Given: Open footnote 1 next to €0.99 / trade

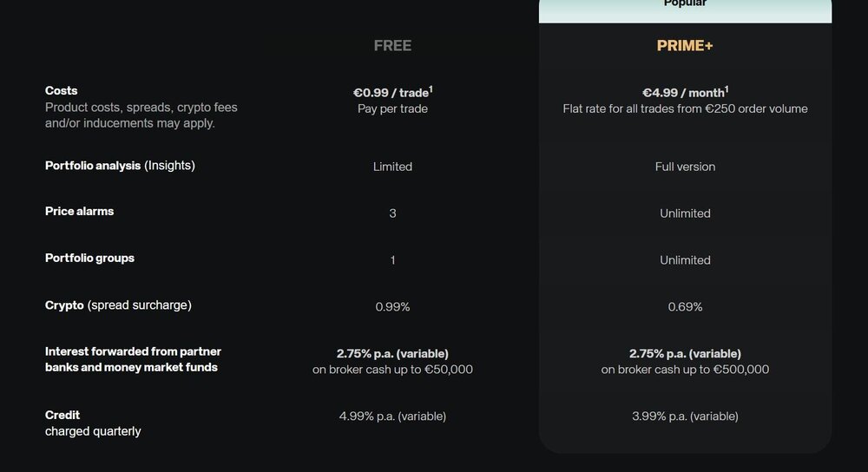Looking at the screenshot, I should pos(431,88).
